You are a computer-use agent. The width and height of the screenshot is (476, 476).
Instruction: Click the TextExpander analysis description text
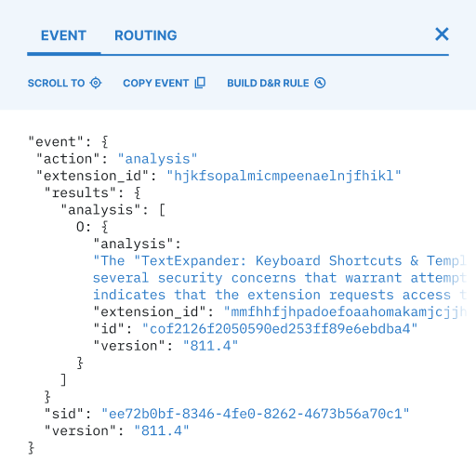pyautogui.click(x=279, y=278)
